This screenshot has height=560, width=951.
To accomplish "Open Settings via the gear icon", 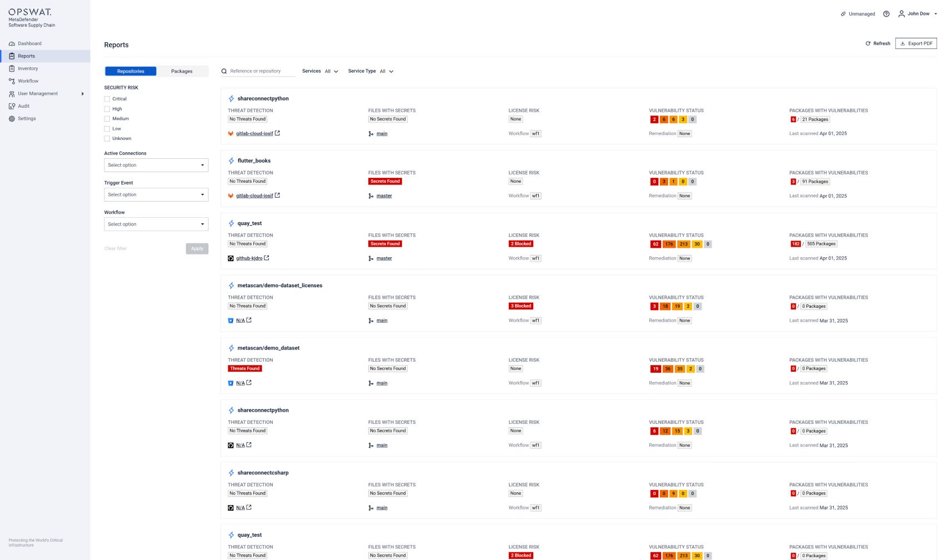I will (x=11, y=118).
